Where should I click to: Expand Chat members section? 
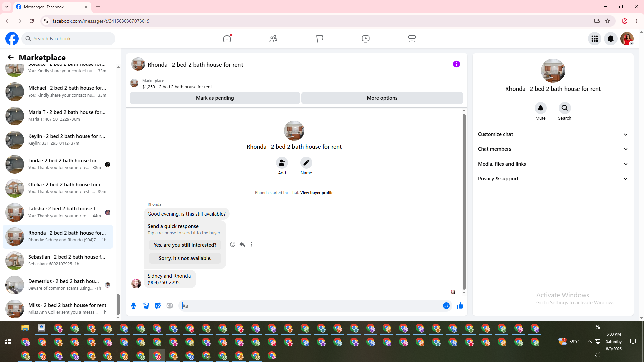(553, 149)
